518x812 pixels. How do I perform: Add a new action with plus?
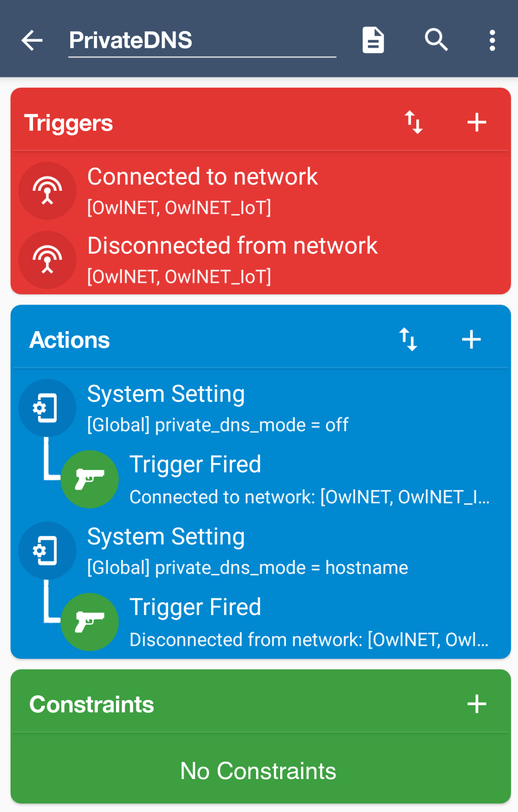click(471, 340)
